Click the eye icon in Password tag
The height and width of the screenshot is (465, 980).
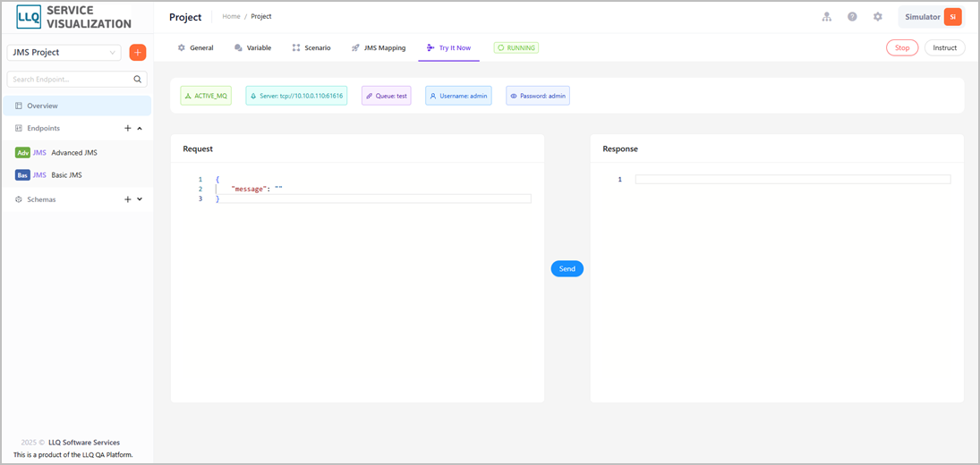[514, 97]
